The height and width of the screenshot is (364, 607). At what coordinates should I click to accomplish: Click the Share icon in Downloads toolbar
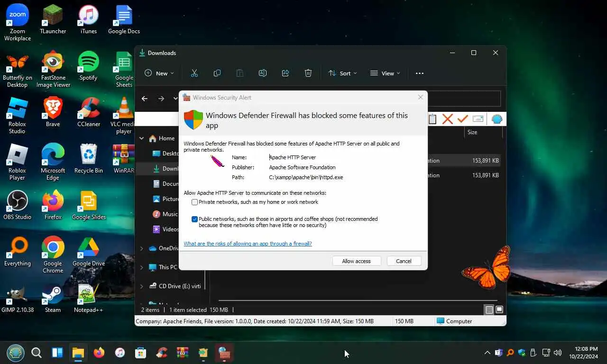tap(285, 73)
